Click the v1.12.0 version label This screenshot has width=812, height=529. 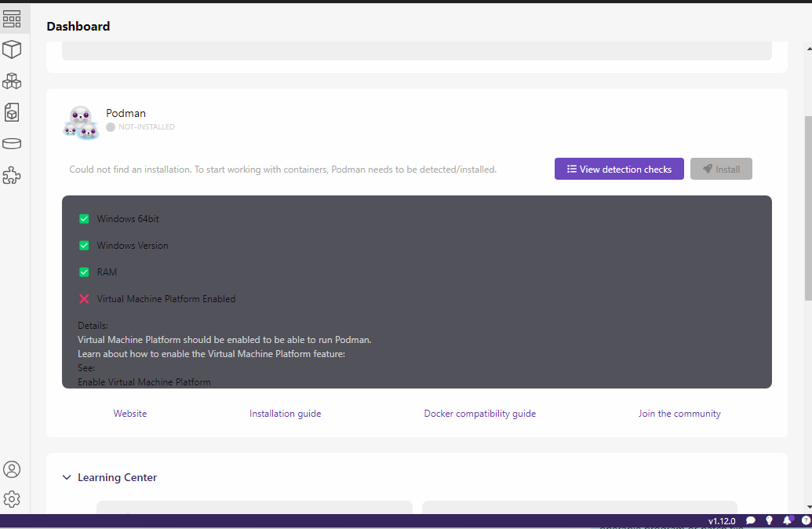[722, 521]
